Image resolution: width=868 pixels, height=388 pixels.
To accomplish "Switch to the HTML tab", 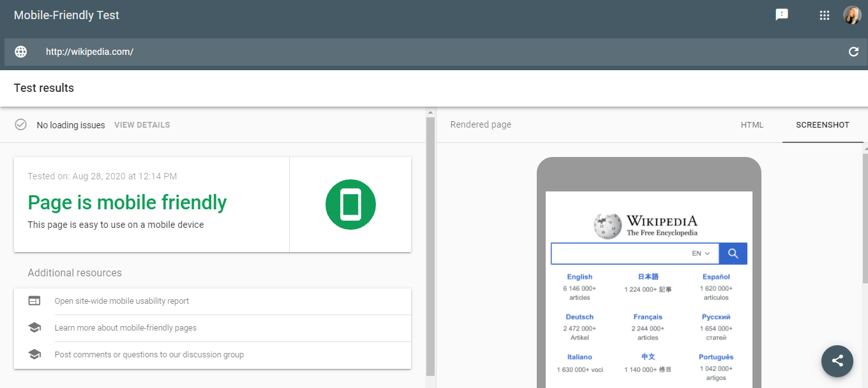I will pos(752,125).
